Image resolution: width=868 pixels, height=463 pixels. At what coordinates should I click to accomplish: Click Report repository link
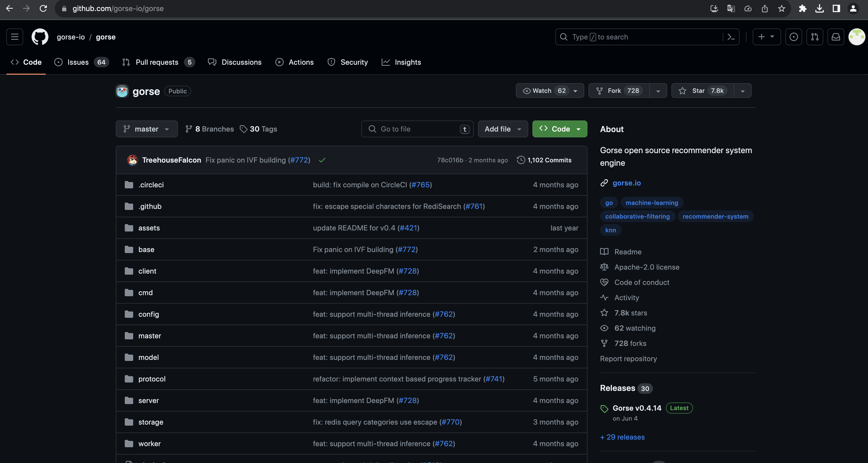[x=628, y=358]
